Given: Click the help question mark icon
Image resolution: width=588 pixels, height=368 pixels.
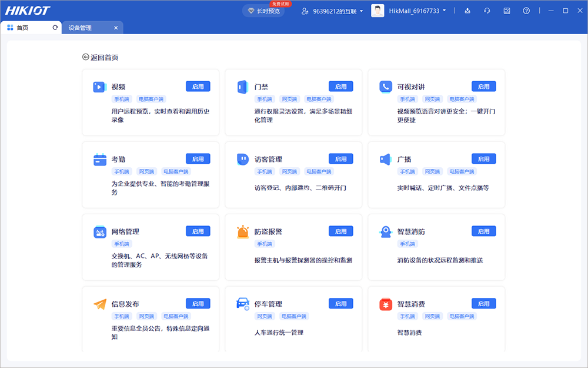Looking at the screenshot, I should pyautogui.click(x=526, y=11).
